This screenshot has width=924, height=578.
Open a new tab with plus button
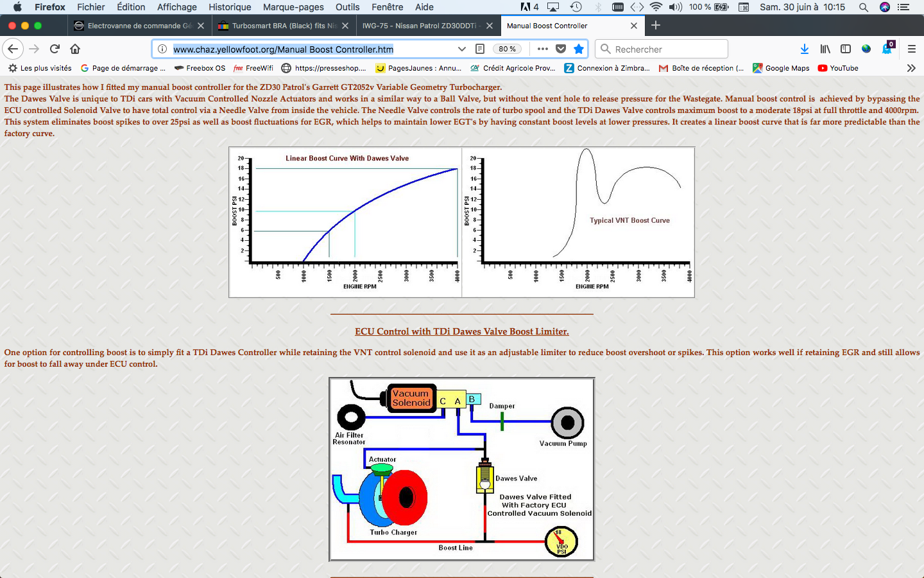tap(655, 26)
